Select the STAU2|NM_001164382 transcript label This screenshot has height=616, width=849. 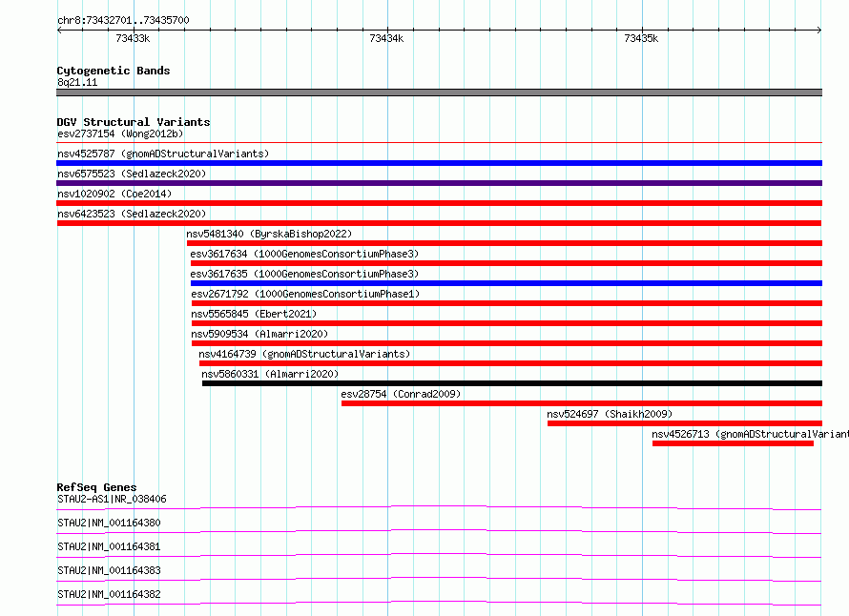tap(109, 594)
